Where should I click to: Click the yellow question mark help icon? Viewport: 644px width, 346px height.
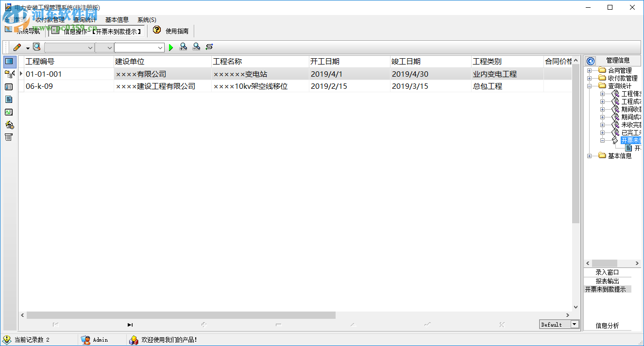coord(156,30)
